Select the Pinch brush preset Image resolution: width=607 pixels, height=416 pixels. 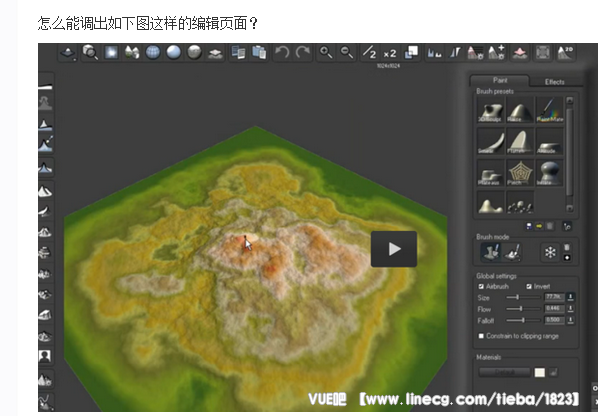pos(520,173)
